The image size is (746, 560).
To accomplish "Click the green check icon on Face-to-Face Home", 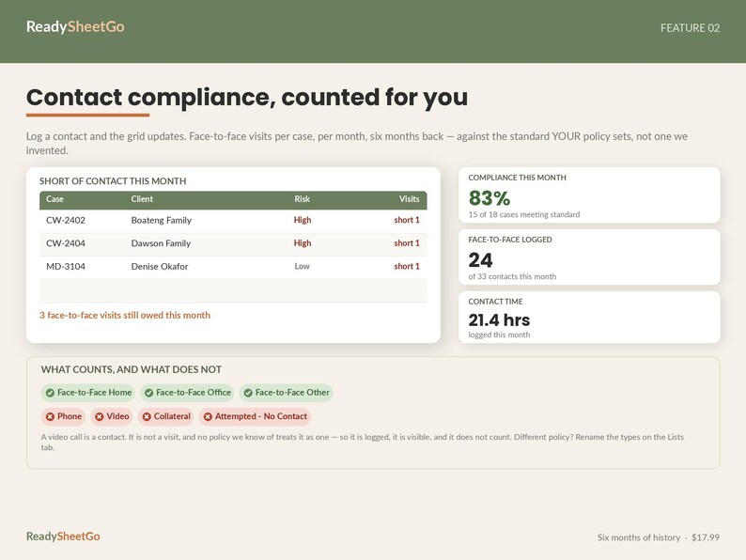I will click(x=50, y=393).
